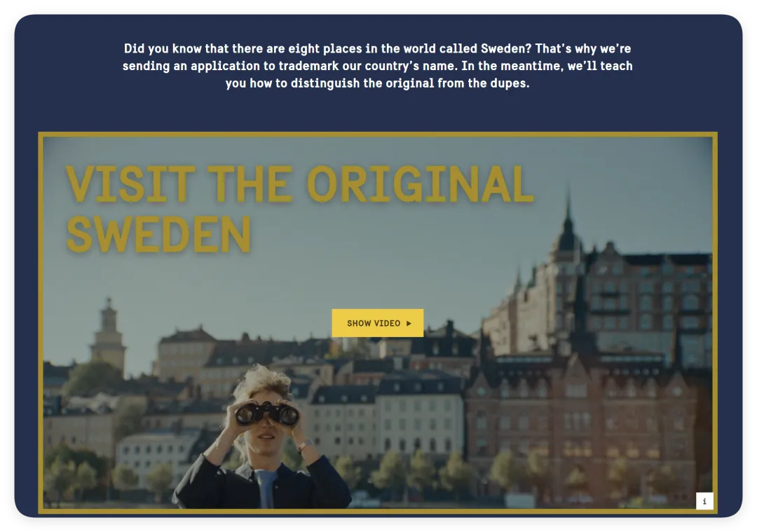Open the white info 'i' icon
This screenshot has width=757, height=532.
tap(704, 500)
